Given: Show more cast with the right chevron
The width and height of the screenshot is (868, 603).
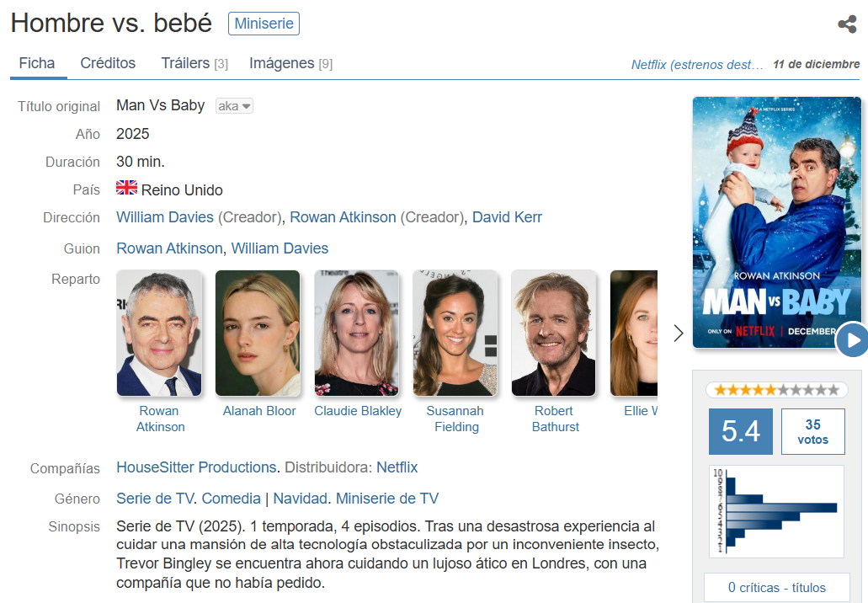Looking at the screenshot, I should (x=679, y=334).
